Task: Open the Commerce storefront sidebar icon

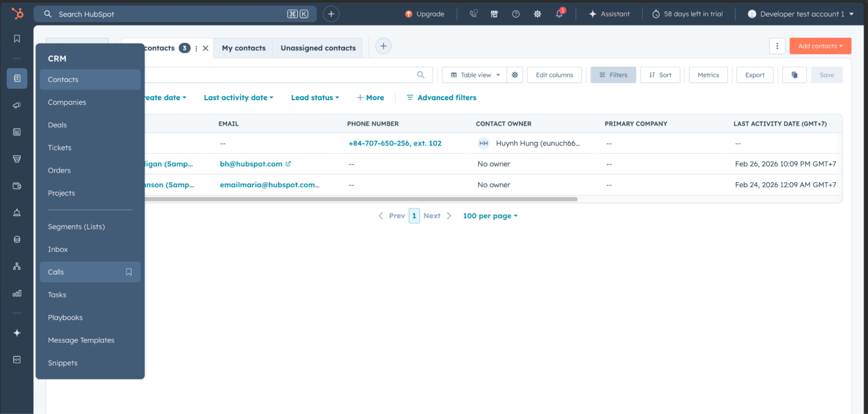Action: pos(17,159)
